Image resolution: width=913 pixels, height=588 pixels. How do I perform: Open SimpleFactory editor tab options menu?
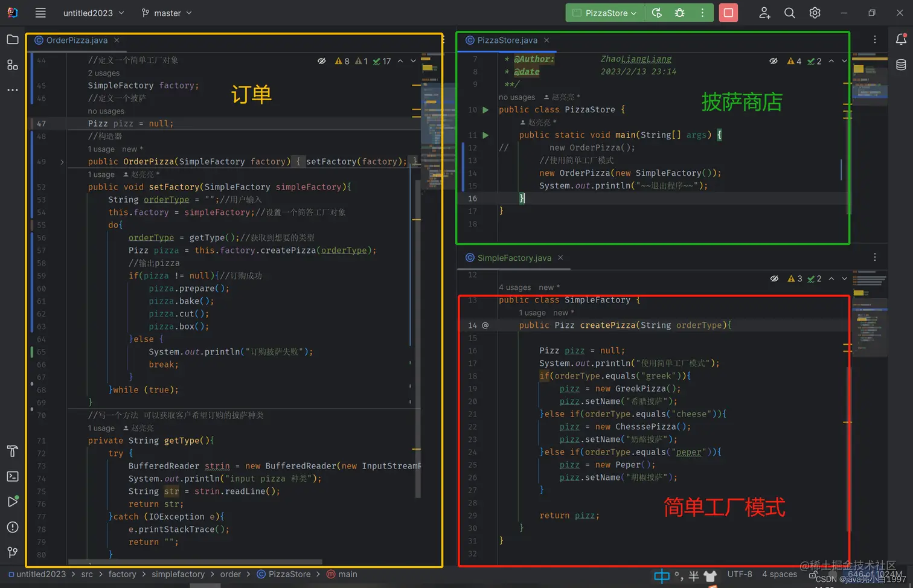click(875, 257)
